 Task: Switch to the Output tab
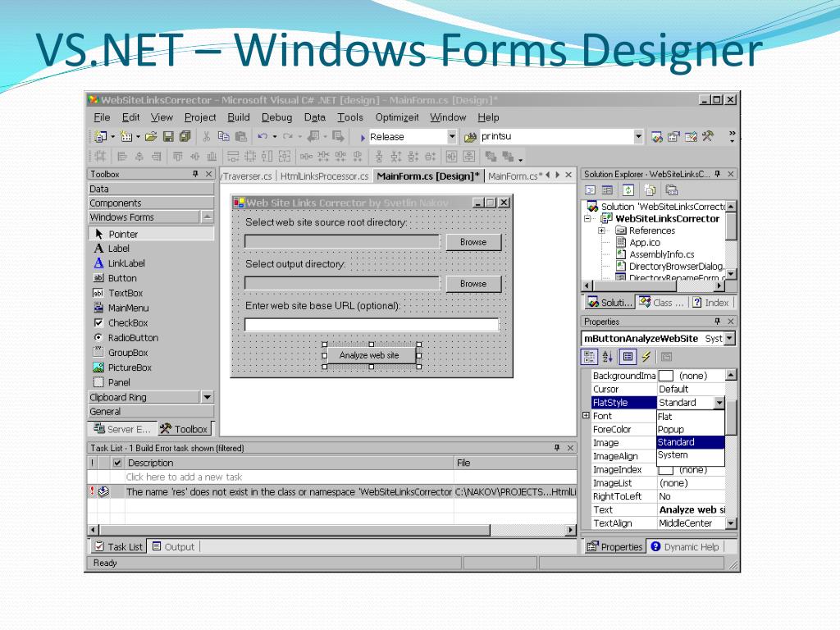[x=174, y=547]
